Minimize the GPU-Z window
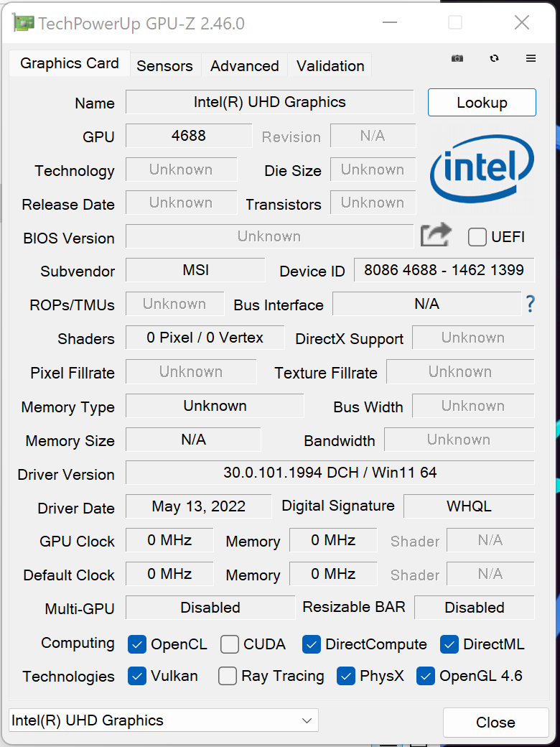This screenshot has height=747, width=560. click(x=390, y=22)
